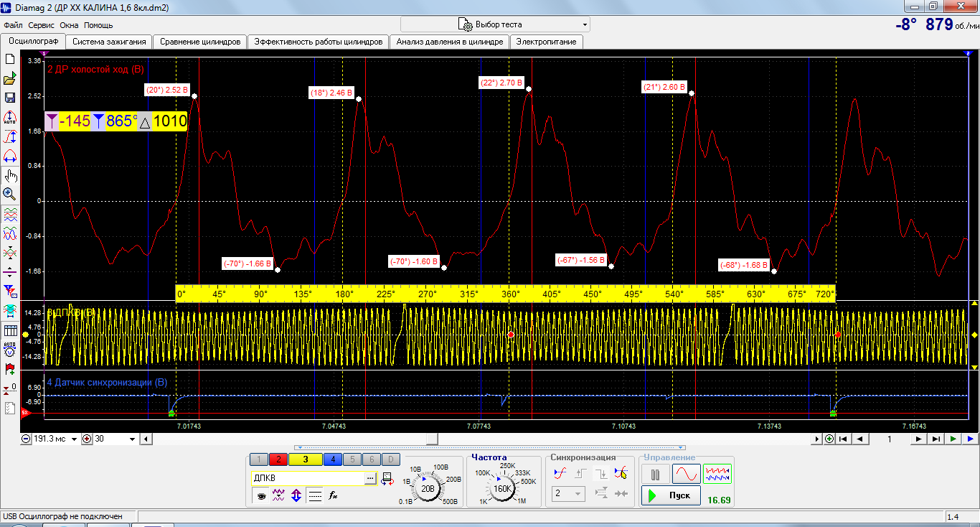The image size is (980, 527).
Task: Activate the magnifier zoom tool
Action: [10, 193]
